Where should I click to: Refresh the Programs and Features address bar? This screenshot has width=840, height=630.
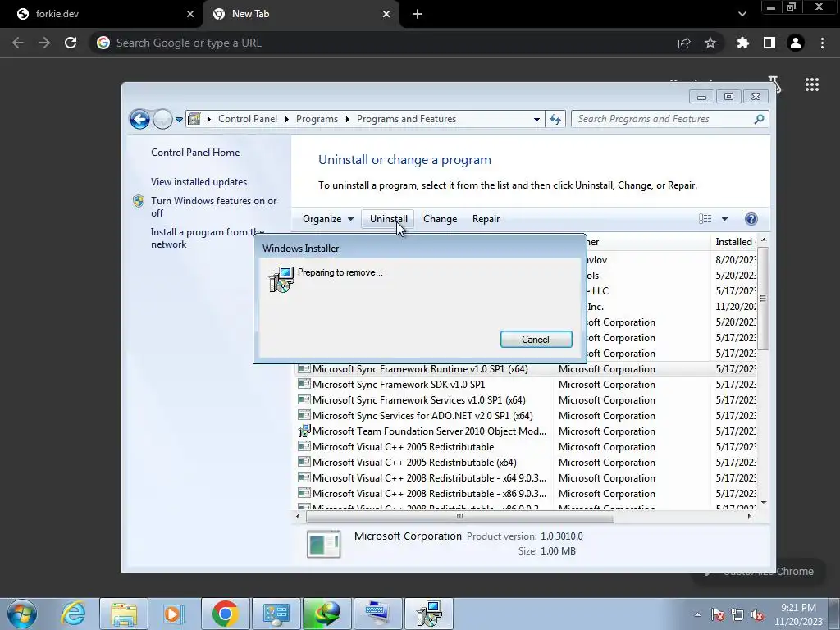click(x=555, y=119)
